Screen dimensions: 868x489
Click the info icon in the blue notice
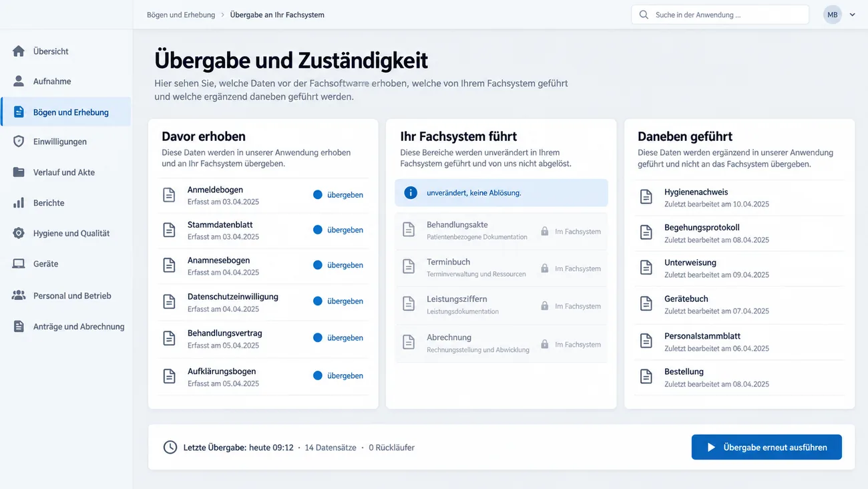[x=411, y=192]
